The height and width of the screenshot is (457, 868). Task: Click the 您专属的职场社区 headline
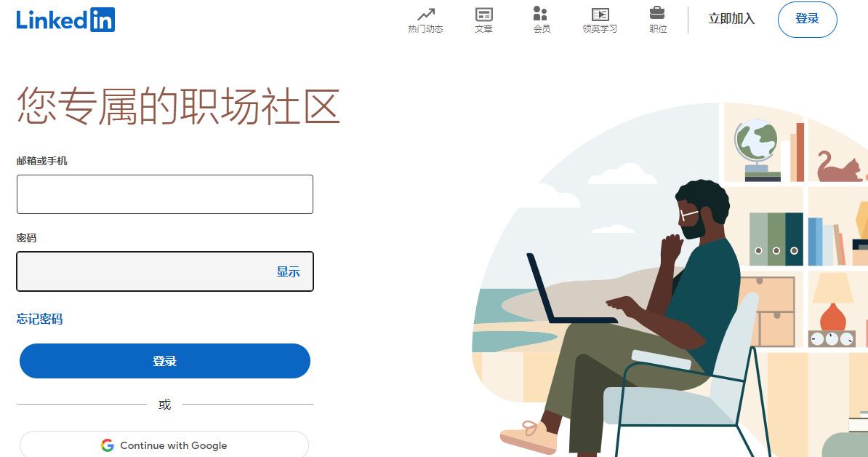[x=178, y=106]
